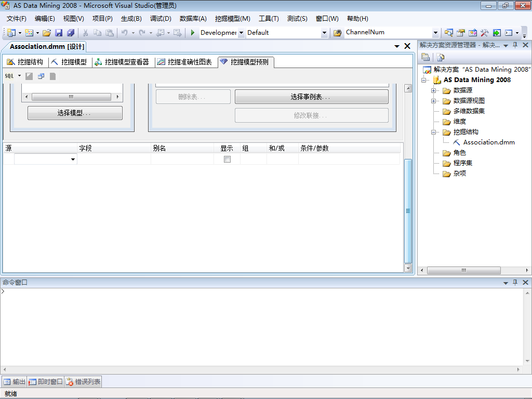The image size is (532, 399).
Task: Open the 工具(T) menu
Action: tap(269, 19)
